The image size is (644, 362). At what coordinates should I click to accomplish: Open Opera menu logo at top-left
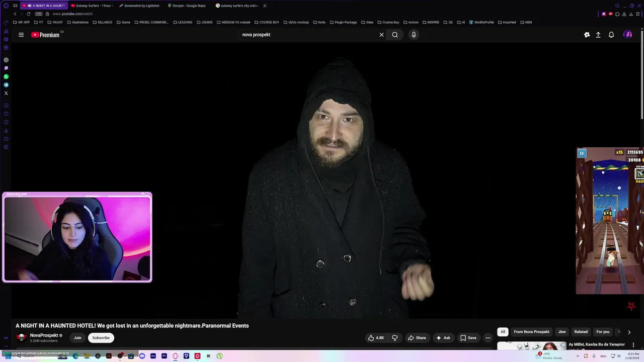click(6, 6)
